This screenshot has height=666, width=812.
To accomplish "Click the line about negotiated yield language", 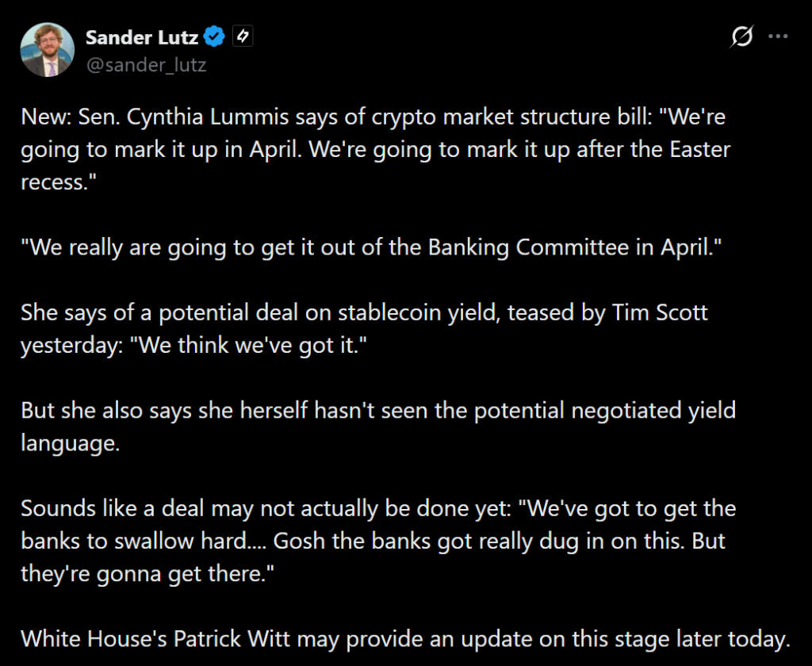I will pos(377,410).
